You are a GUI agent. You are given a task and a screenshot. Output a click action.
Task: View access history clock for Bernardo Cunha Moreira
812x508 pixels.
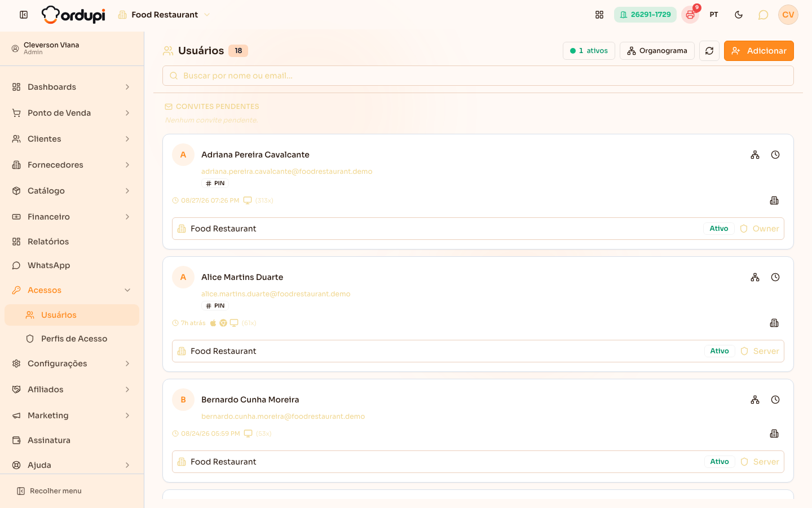(x=775, y=400)
